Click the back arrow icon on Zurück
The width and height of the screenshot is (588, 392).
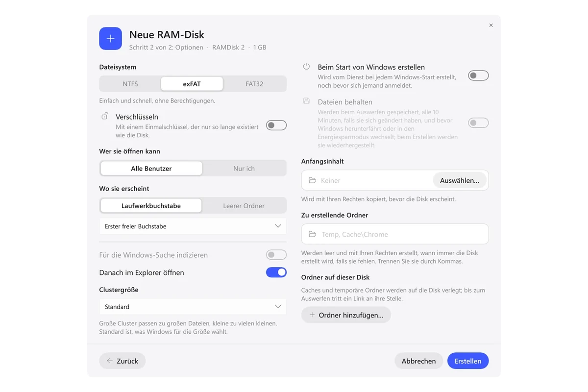(110, 361)
